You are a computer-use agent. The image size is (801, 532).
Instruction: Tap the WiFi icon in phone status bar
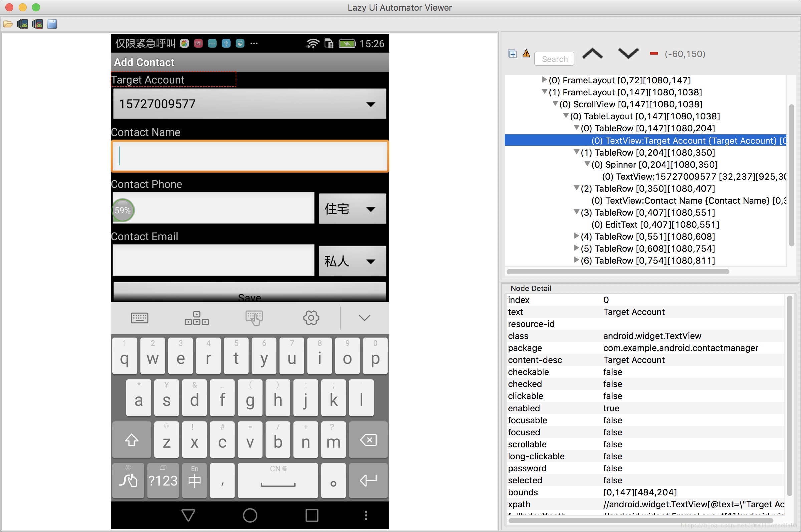312,43
